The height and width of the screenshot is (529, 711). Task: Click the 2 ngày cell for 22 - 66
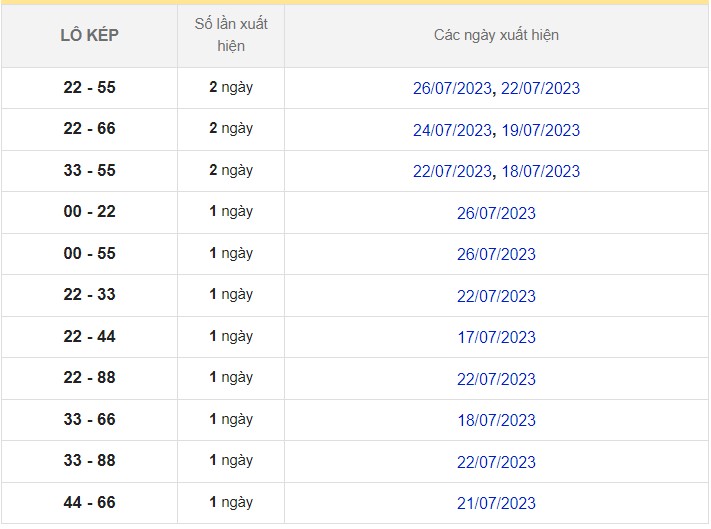pyautogui.click(x=230, y=129)
